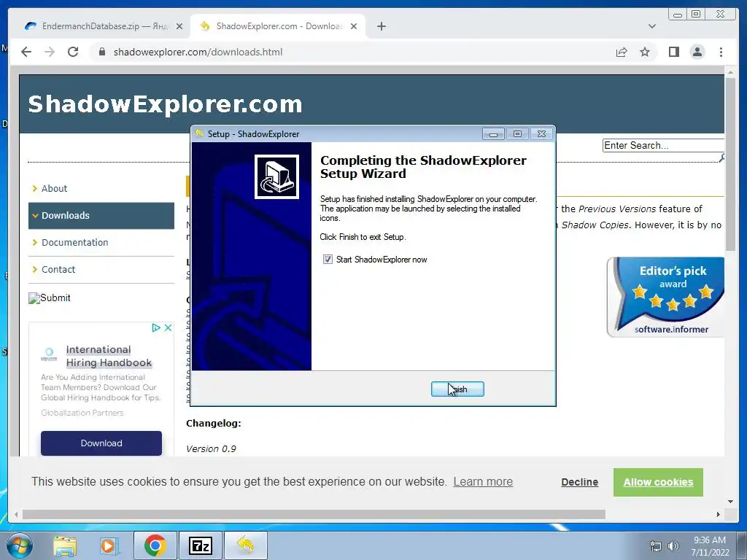Viewport: 747px width, 560px height.
Task: Click the Setup wizard computer icon
Action: (276, 176)
